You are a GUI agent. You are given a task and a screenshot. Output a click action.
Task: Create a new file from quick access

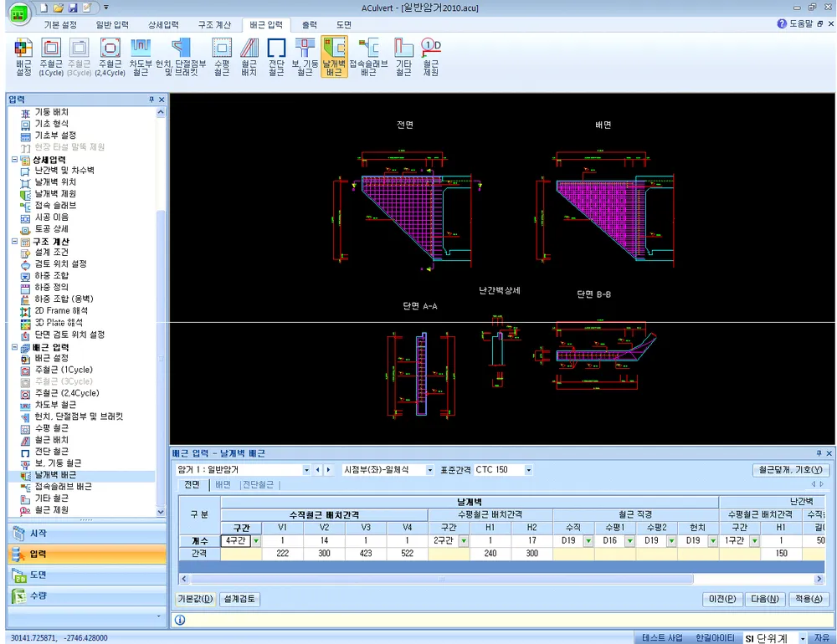[44, 8]
